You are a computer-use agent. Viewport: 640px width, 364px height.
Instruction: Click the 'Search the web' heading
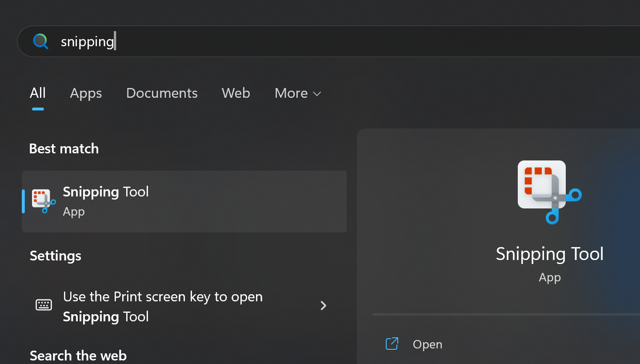coord(78,356)
